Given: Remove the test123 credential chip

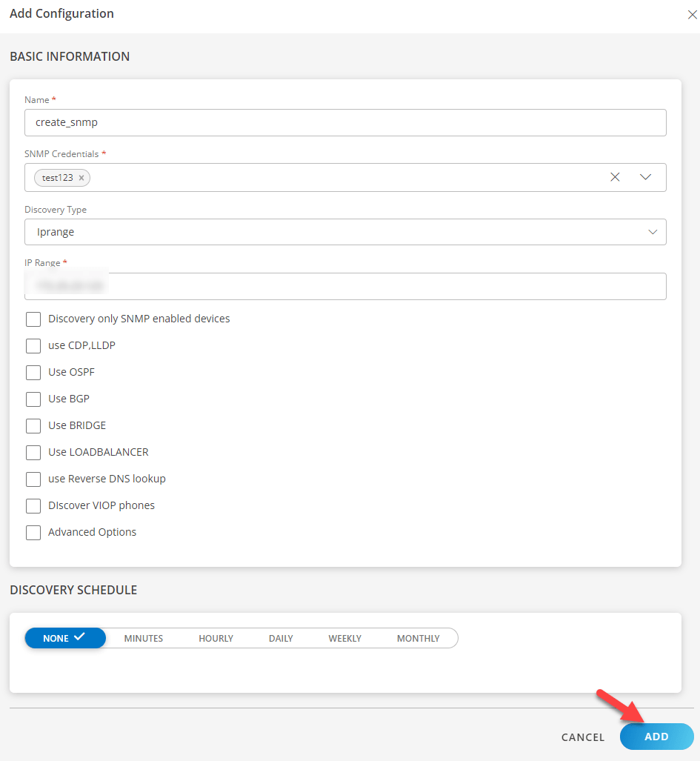Looking at the screenshot, I should pos(81,178).
